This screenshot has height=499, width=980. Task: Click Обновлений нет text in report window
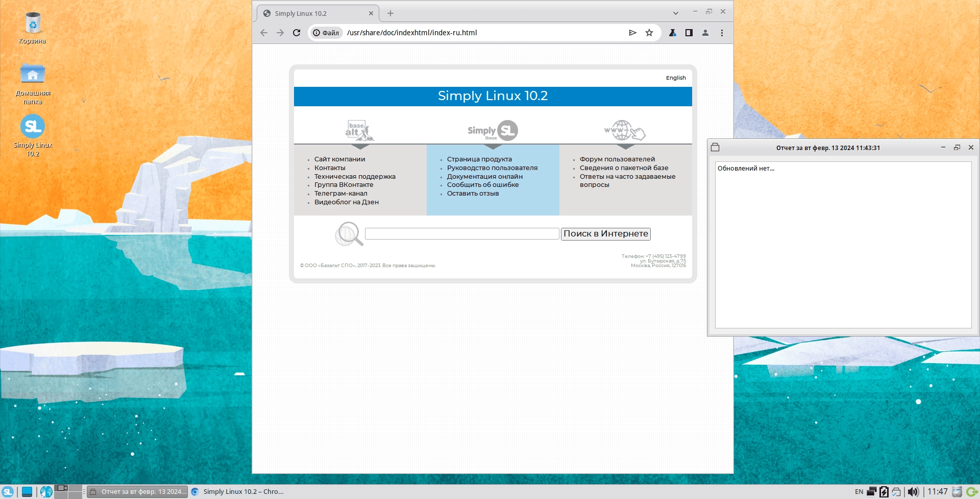point(746,169)
